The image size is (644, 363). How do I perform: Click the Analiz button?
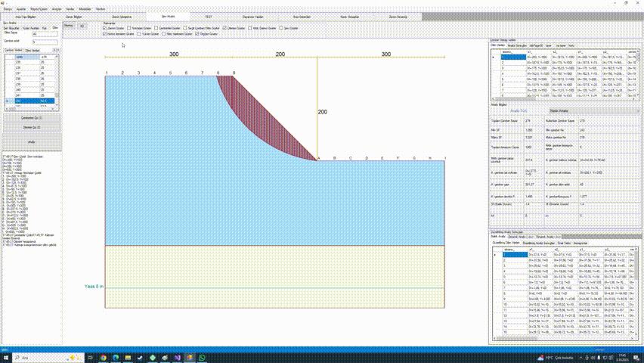(31, 141)
